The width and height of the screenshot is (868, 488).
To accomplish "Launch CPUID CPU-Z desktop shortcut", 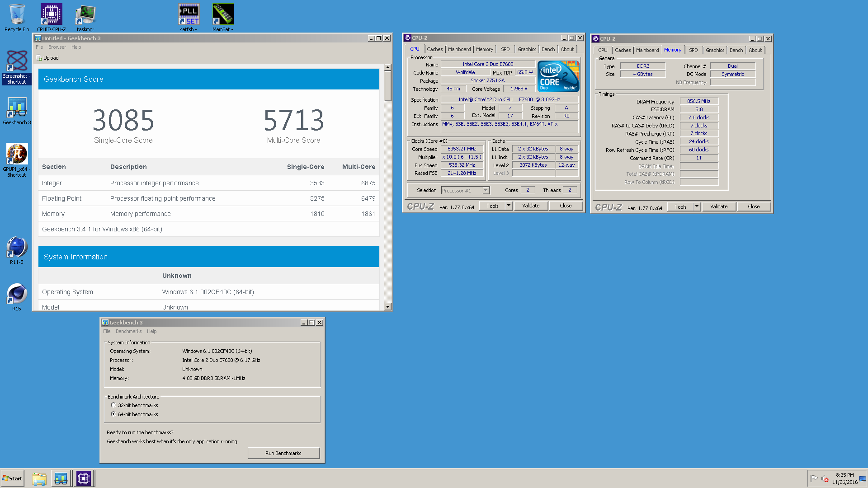I will pyautogui.click(x=51, y=17).
